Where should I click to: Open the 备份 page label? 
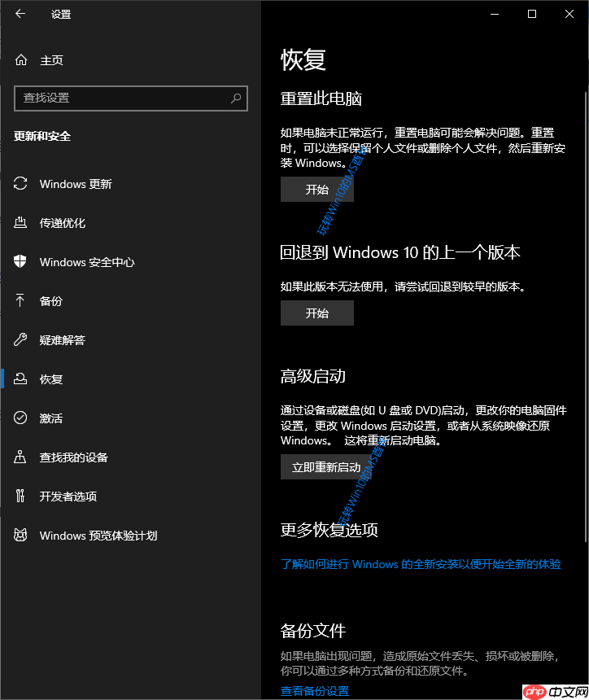pyautogui.click(x=51, y=301)
